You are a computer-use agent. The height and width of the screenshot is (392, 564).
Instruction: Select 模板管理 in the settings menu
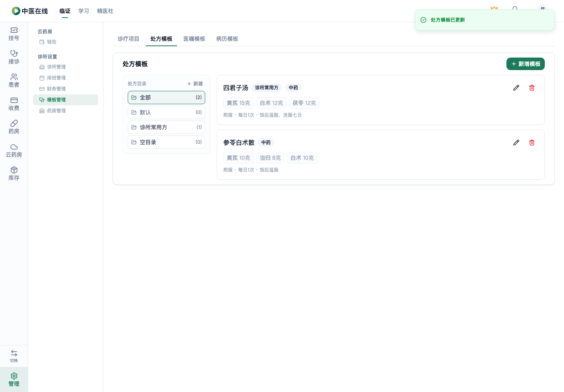click(65, 100)
